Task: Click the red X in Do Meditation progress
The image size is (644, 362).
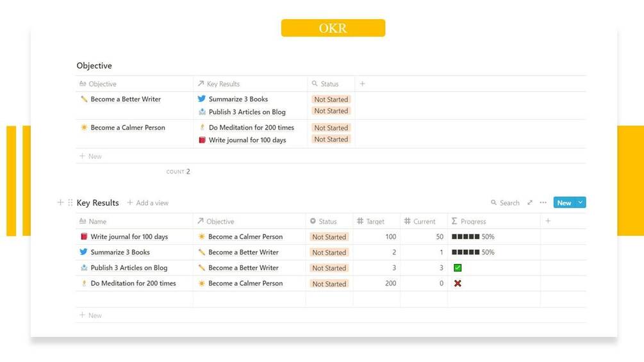Action: 458,283
